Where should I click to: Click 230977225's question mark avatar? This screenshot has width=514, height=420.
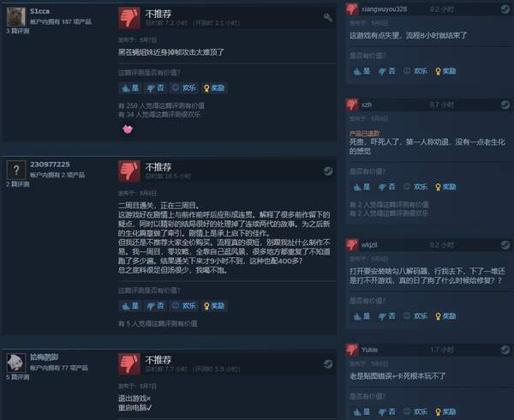[16, 171]
